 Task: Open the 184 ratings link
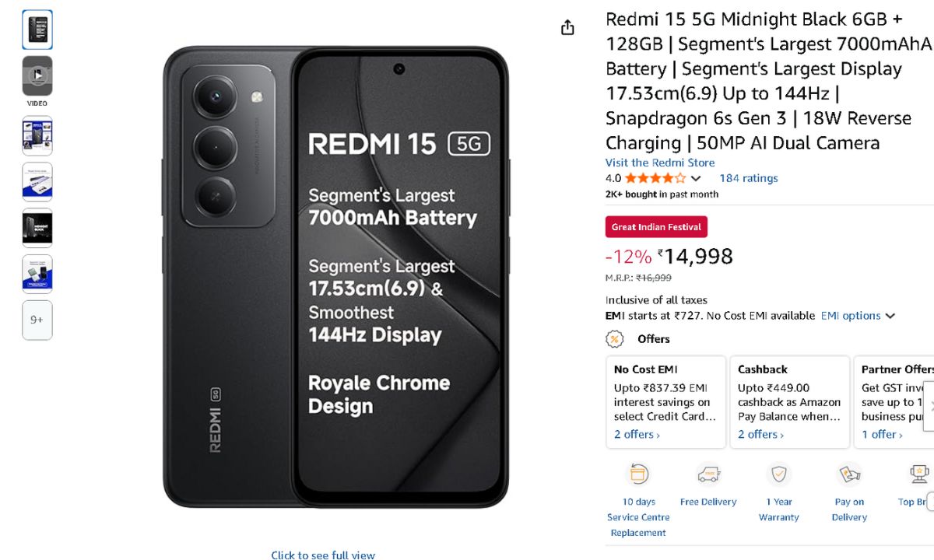(748, 178)
